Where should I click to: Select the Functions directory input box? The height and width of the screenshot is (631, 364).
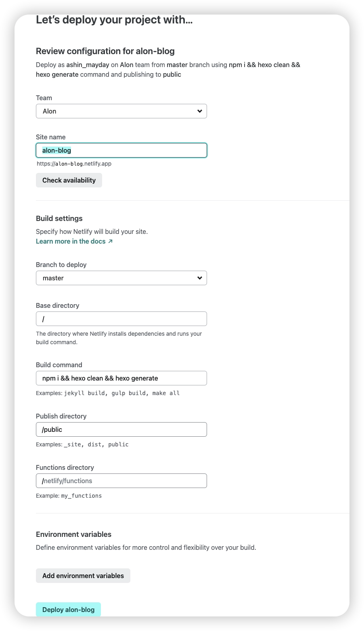coord(121,481)
